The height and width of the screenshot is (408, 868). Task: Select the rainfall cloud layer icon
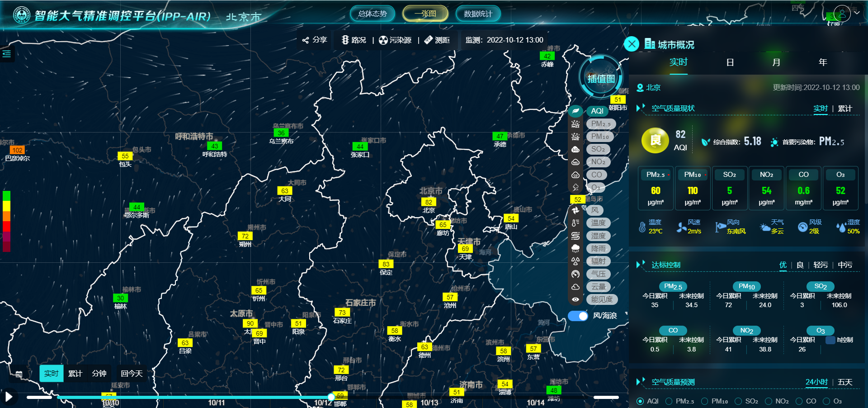tap(576, 248)
